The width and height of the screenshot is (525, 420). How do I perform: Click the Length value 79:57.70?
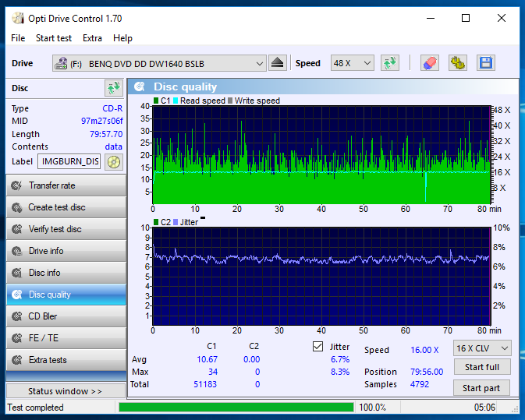click(x=106, y=134)
